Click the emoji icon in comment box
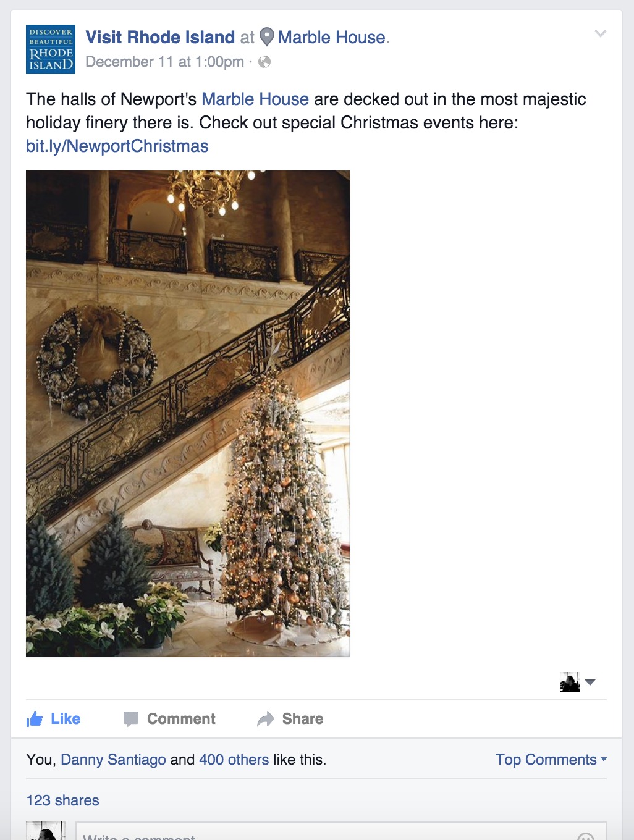 tap(585, 837)
